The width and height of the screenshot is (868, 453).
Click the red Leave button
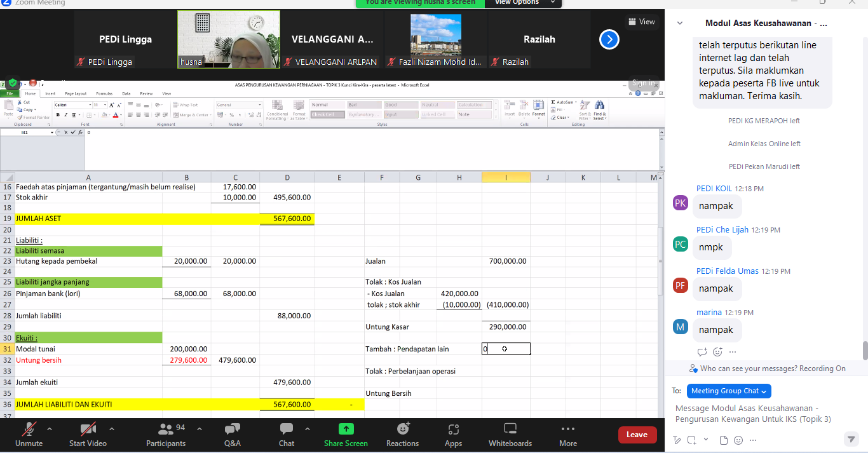pyautogui.click(x=637, y=435)
